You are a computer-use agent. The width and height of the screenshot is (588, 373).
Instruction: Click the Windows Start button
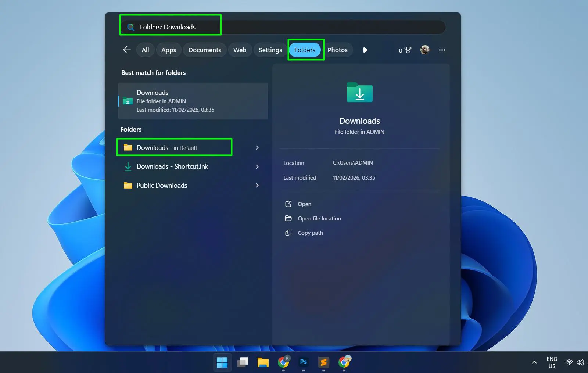point(222,362)
